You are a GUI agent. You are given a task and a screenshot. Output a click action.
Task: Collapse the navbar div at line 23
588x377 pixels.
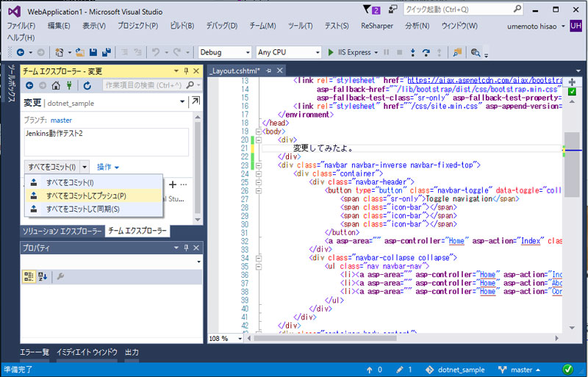coord(259,165)
